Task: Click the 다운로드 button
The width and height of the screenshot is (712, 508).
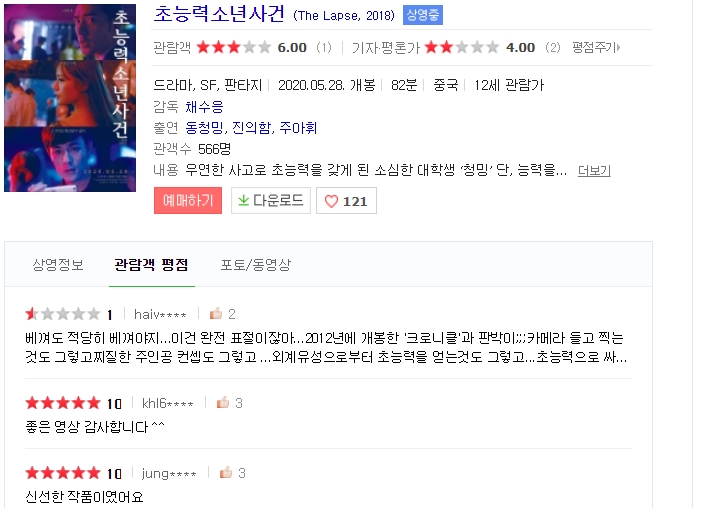Action: 271,200
